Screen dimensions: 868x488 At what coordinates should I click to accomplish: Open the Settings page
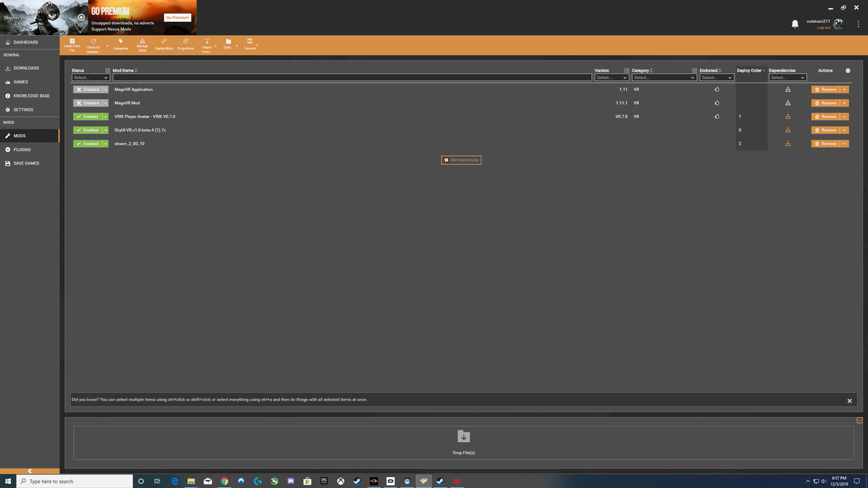(30, 110)
